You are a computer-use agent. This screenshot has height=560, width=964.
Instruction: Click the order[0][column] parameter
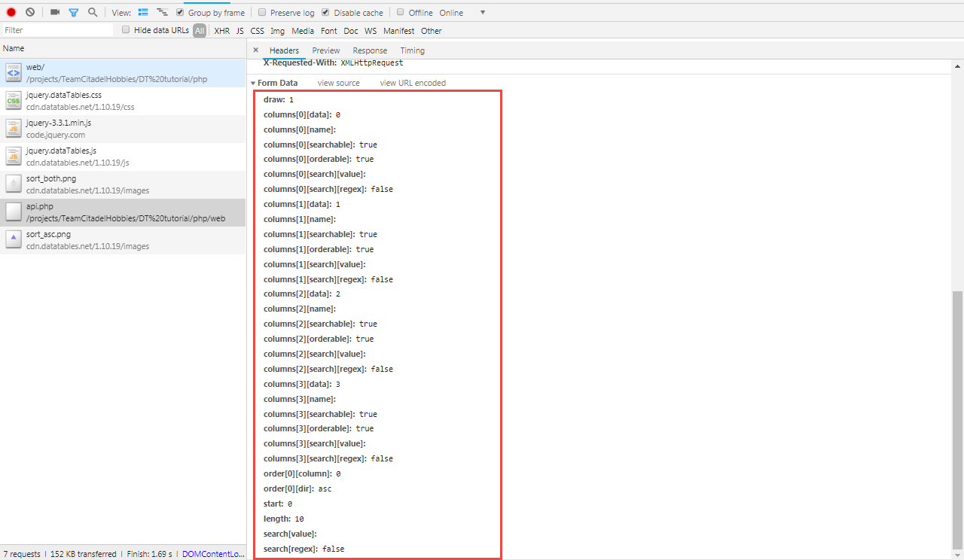[302, 473]
